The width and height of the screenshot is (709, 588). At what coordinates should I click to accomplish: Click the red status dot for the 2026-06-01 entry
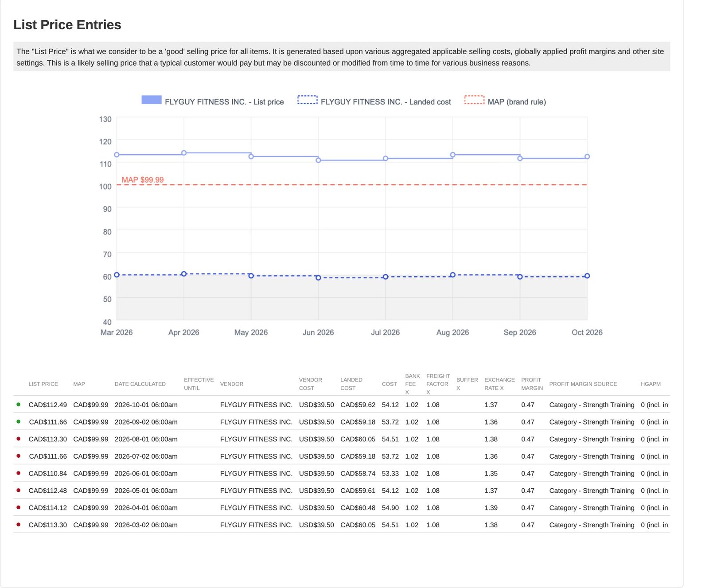18,473
